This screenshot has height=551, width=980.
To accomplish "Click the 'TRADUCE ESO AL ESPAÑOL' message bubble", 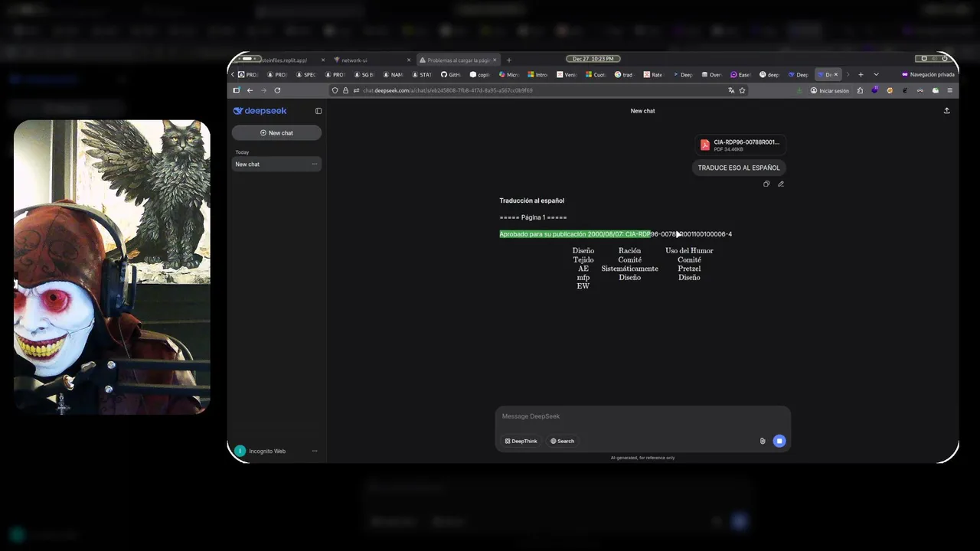I will click(x=739, y=168).
